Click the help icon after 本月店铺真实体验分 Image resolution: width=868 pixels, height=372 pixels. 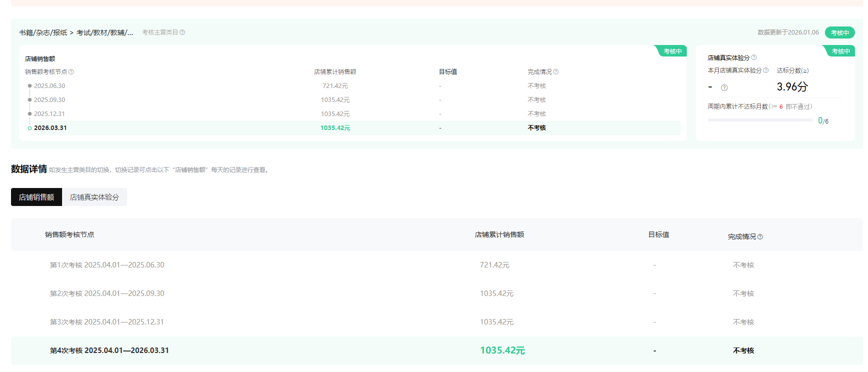coord(766,70)
